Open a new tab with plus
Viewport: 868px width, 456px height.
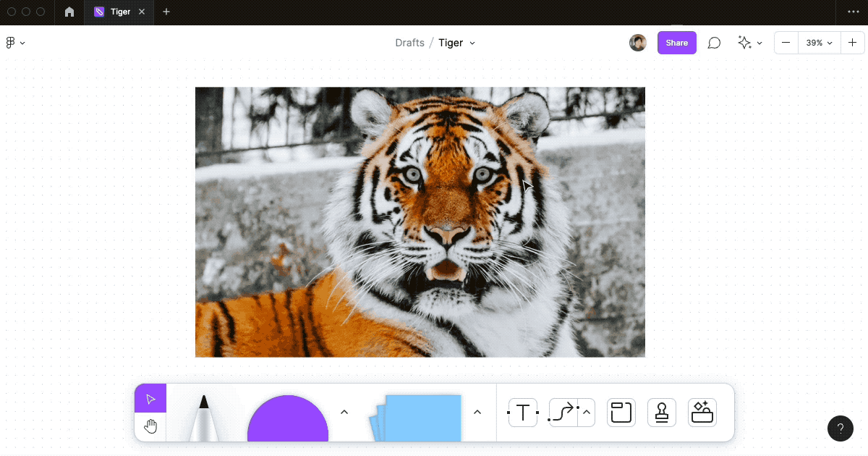click(x=166, y=12)
